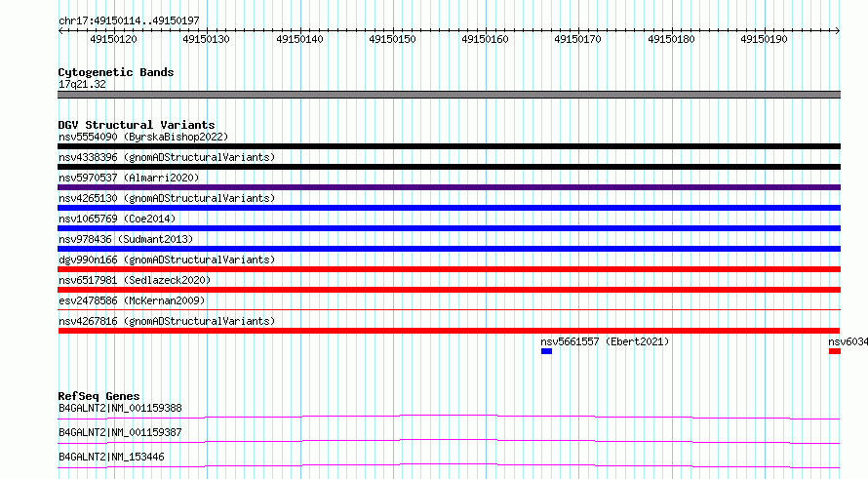This screenshot has width=868, height=479.
Task: Open variant nsv4265130 (gnomADStructuralVariants) label
Action: point(167,198)
